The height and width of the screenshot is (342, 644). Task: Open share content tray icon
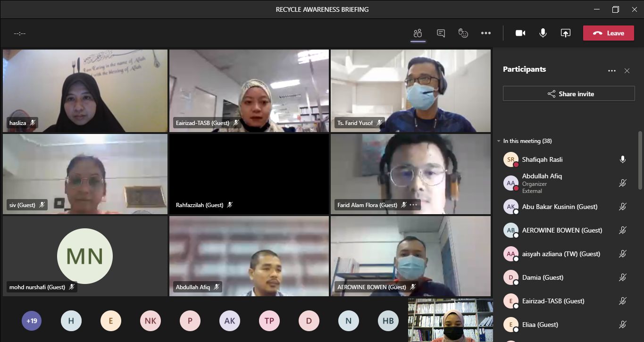coord(565,33)
